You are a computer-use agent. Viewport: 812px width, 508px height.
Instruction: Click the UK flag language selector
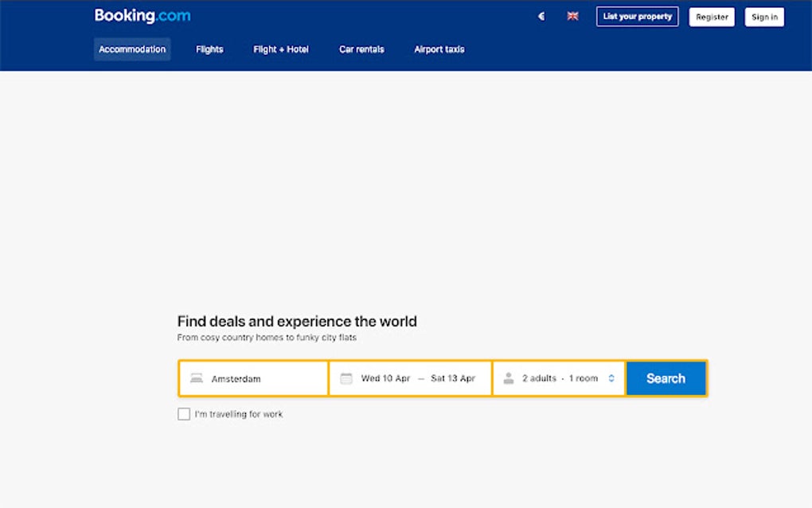572,16
